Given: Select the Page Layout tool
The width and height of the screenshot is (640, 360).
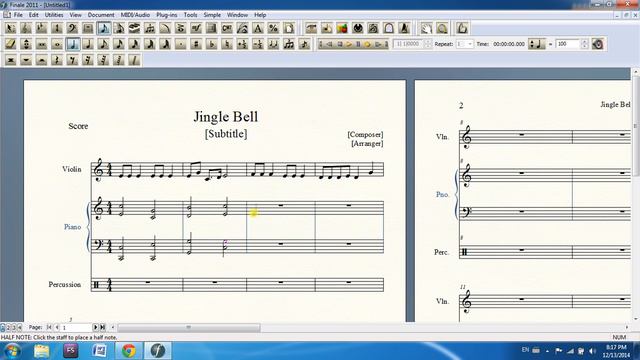Looking at the screenshot, I should click(x=289, y=28).
